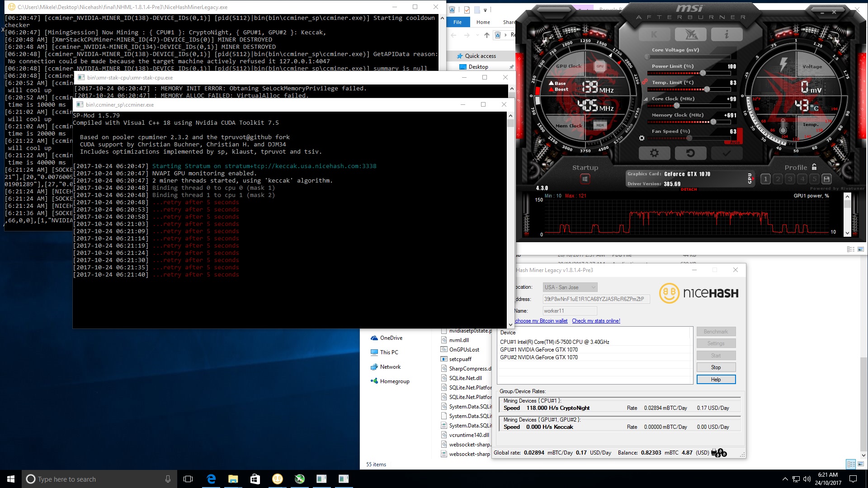Open Microsoft Store from the taskbar
868x488 pixels.
pos(255,479)
